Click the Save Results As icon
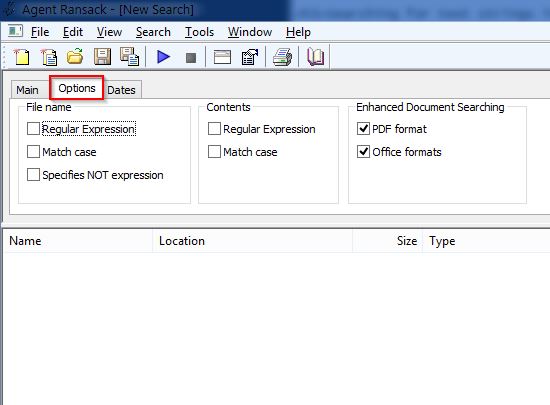This screenshot has width=550, height=405. click(129, 57)
